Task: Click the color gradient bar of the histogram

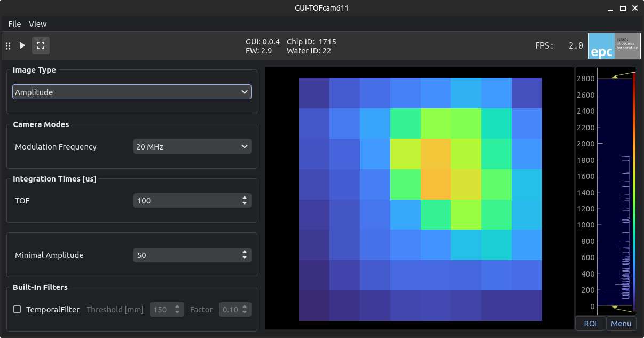Action: pyautogui.click(x=634, y=191)
